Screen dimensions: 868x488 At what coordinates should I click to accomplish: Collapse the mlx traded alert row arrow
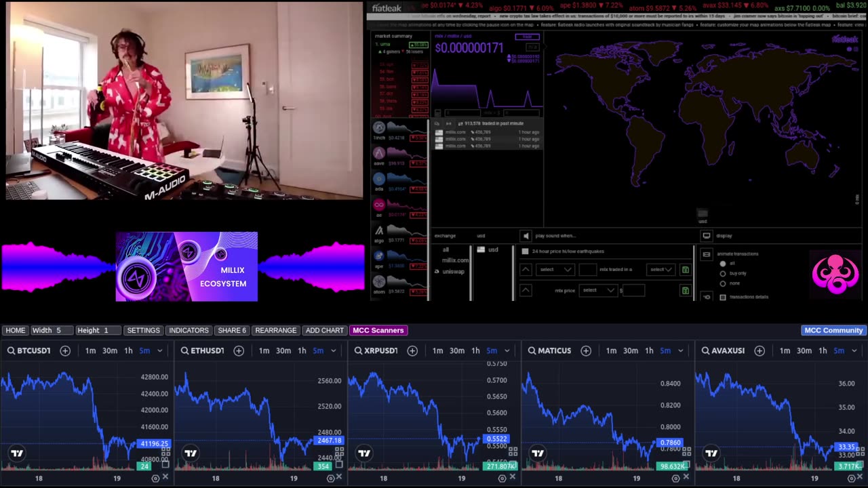[526, 270]
